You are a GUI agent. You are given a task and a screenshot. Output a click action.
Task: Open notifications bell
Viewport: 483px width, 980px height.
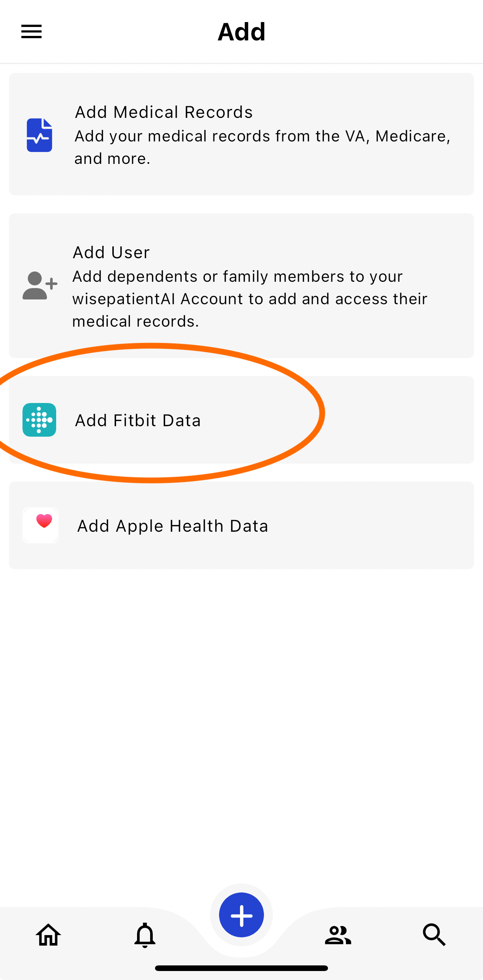tap(145, 935)
